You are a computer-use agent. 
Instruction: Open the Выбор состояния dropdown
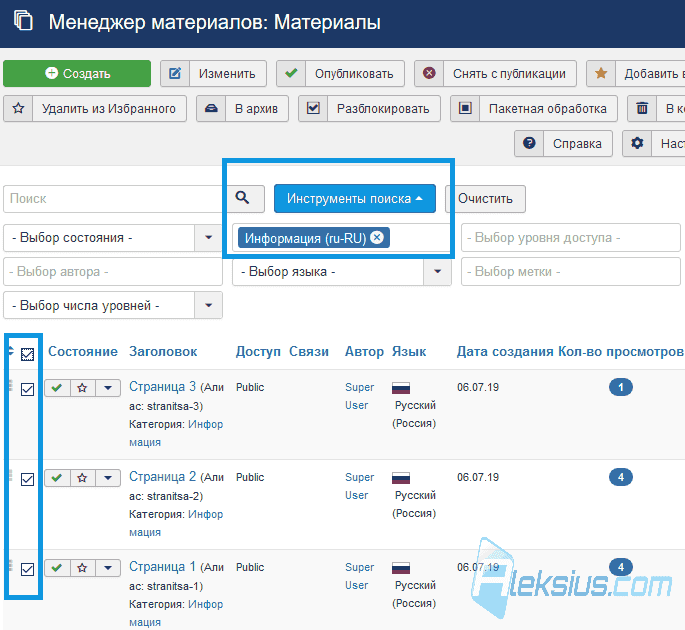pos(113,238)
